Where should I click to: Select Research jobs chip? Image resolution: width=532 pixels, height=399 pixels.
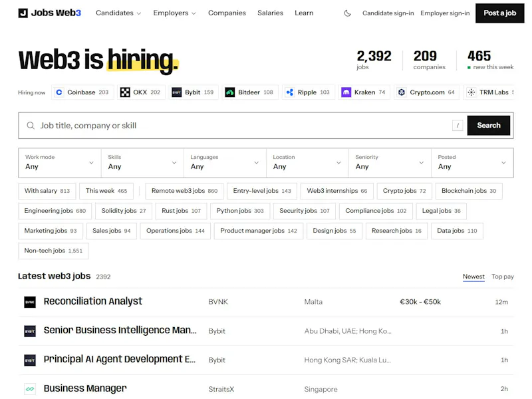tap(396, 231)
